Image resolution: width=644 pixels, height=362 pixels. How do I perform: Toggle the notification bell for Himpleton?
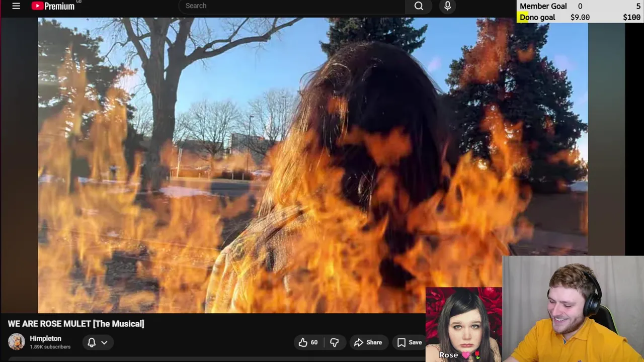coord(92,342)
